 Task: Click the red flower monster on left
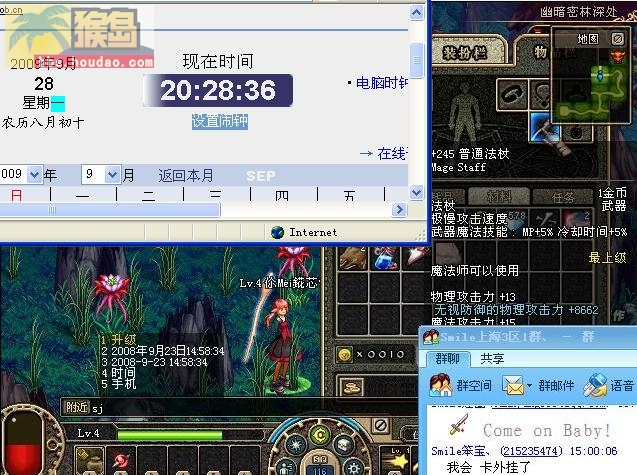[x=111, y=298]
